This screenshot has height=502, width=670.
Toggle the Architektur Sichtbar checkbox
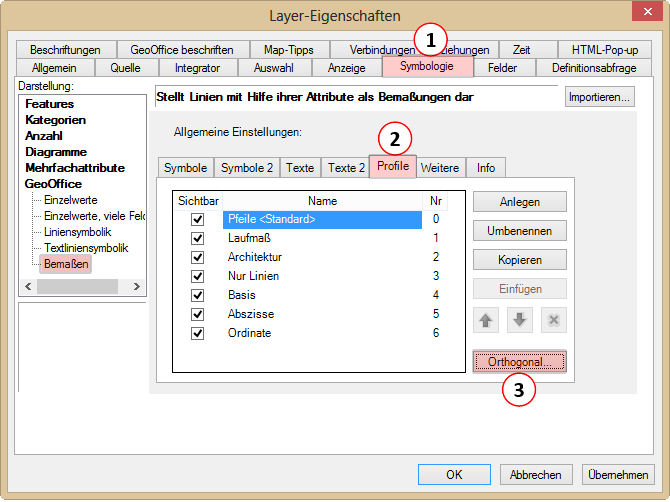[197, 257]
